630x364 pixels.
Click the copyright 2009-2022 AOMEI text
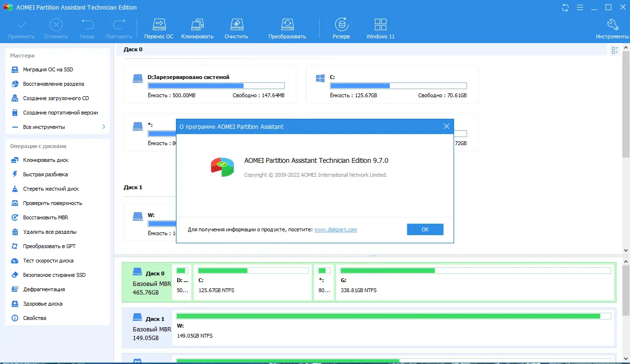pyautogui.click(x=315, y=175)
